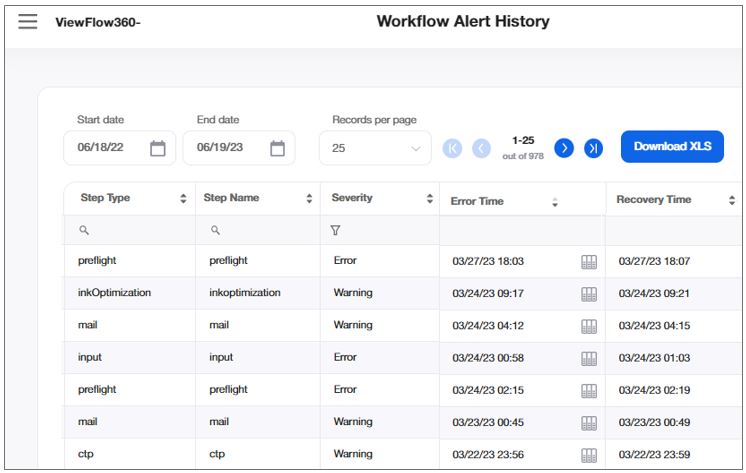Click grid icon beside 03/24/23 00:58
The image size is (746, 473).
pos(589,358)
